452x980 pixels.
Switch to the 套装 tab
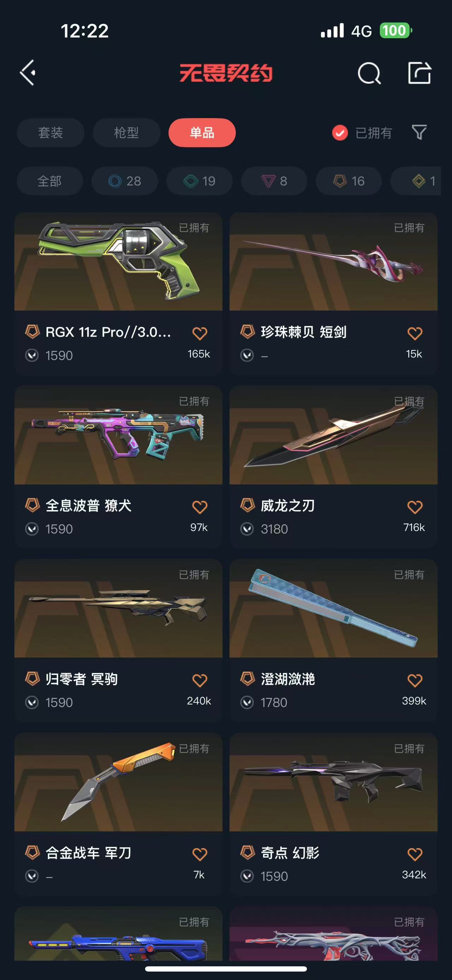(x=50, y=133)
